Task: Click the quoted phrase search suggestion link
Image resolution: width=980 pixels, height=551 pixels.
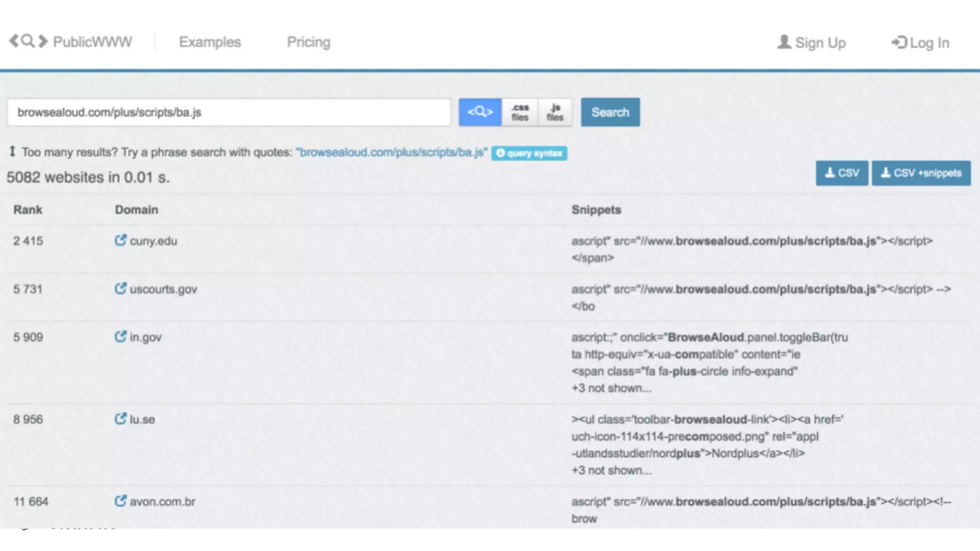Action: (x=391, y=153)
